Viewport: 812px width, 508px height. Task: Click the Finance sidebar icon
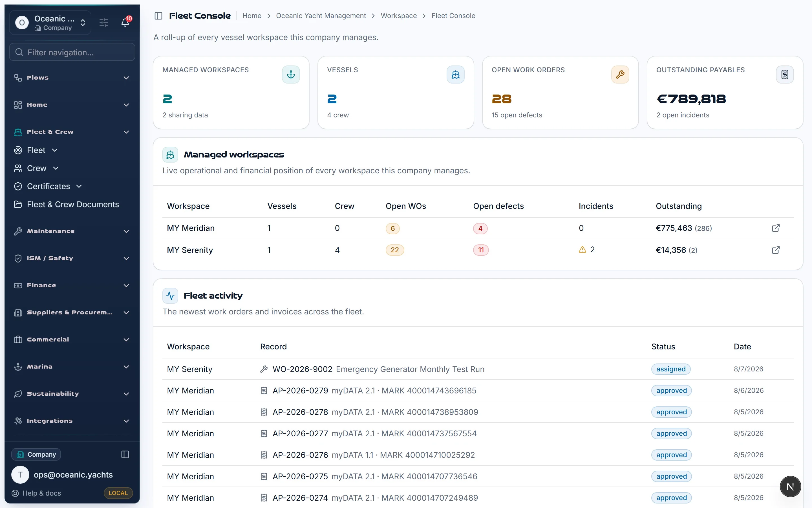[x=18, y=285]
